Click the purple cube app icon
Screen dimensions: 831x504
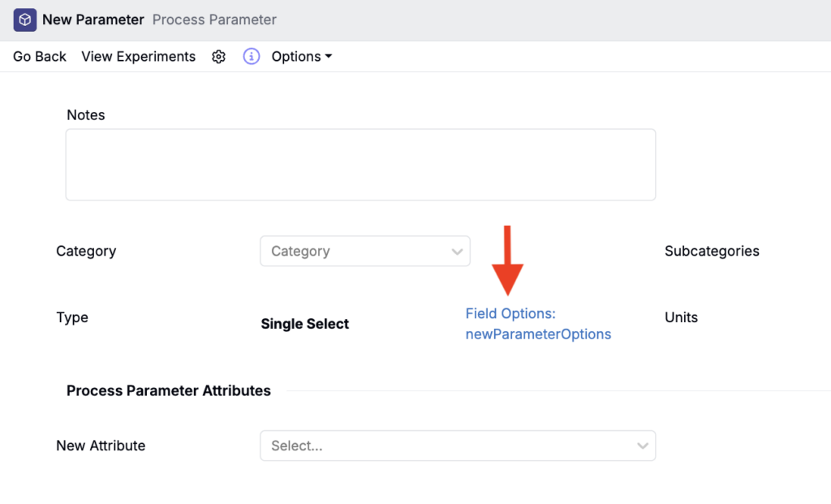[25, 19]
